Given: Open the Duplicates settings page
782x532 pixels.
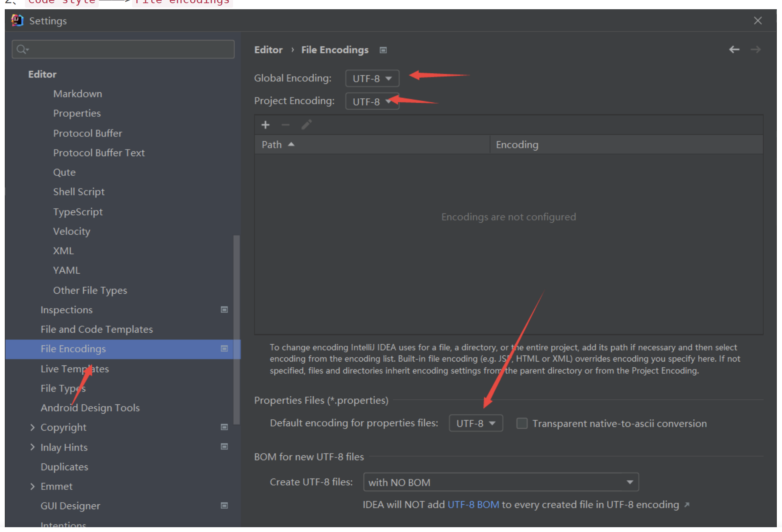Looking at the screenshot, I should pyautogui.click(x=64, y=467).
